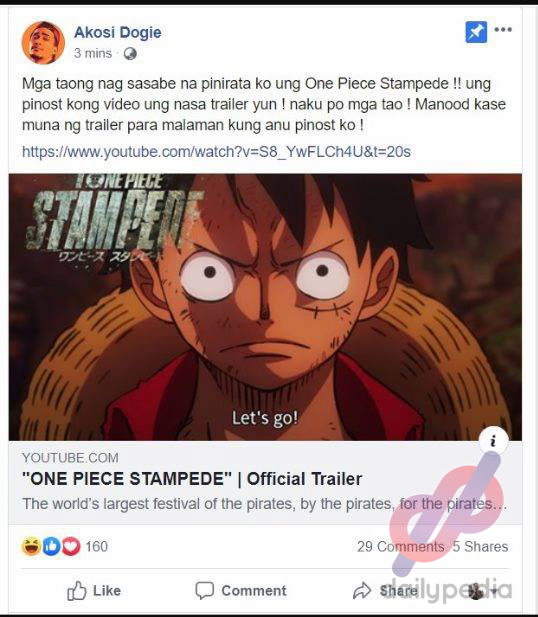Open the 160 reactions count list
The image size is (538, 617).
click(x=96, y=547)
